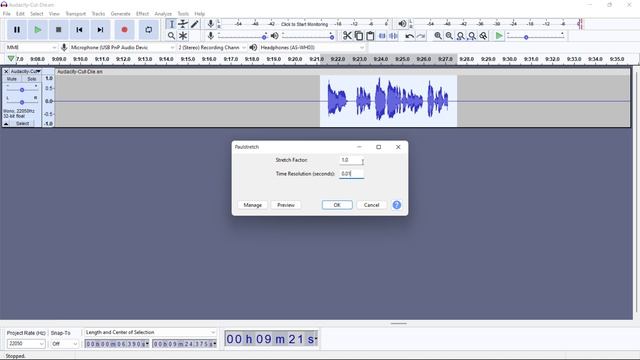Viewport: 640px width, 360px height.
Task: Adjust the track gain slider
Action: 22,89
